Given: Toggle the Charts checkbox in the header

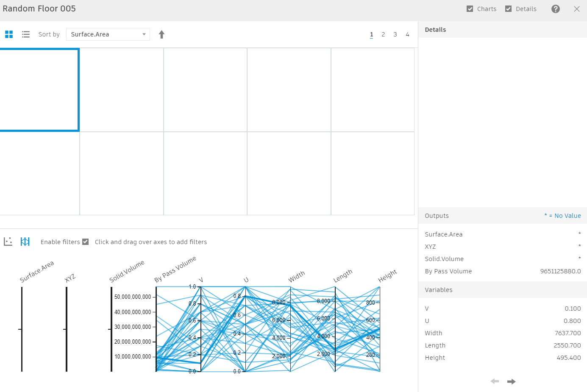Looking at the screenshot, I should [470, 8].
